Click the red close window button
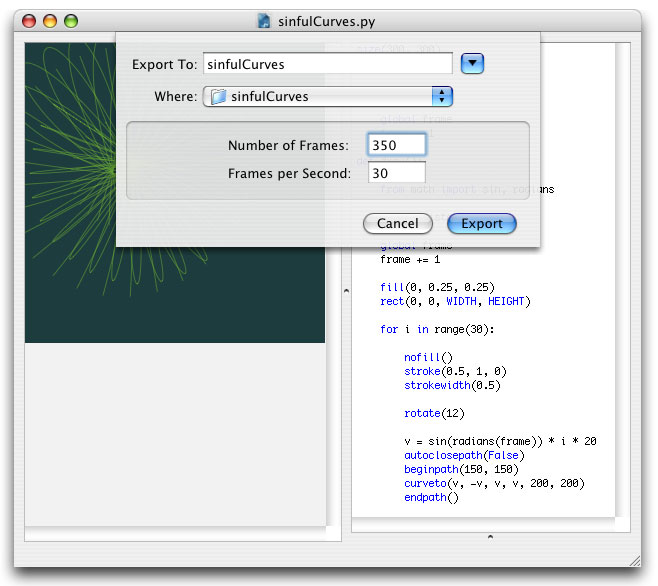This screenshot has height=586, width=658. pos(29,21)
